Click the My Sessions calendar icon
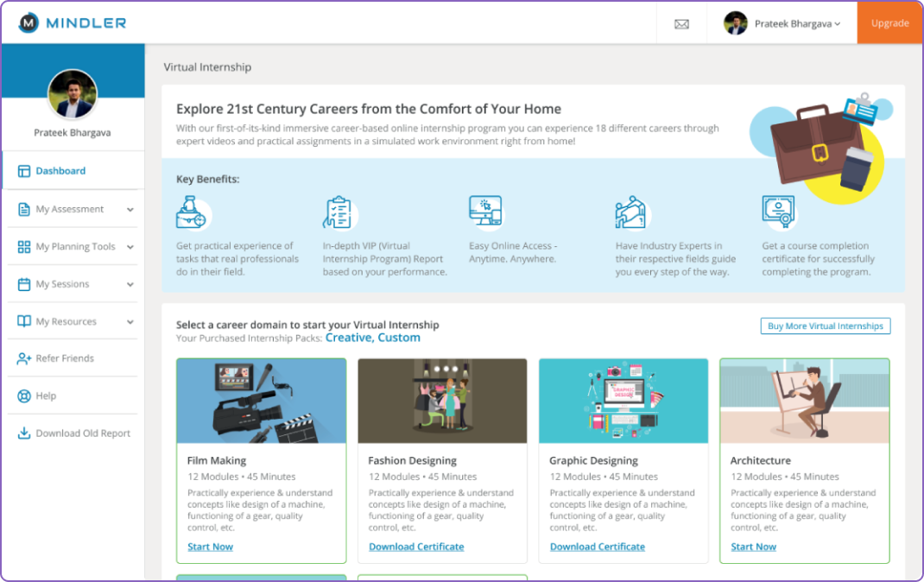The image size is (924, 582). tap(24, 284)
